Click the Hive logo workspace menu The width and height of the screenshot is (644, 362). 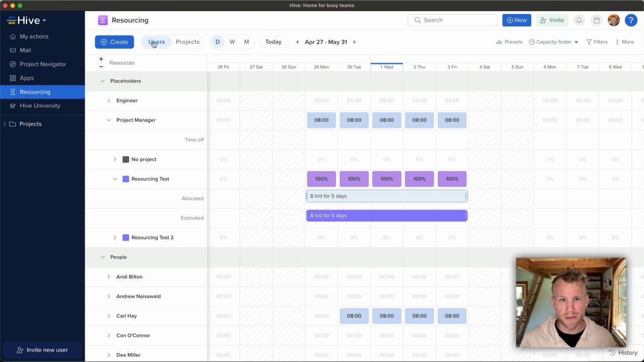[x=27, y=21]
